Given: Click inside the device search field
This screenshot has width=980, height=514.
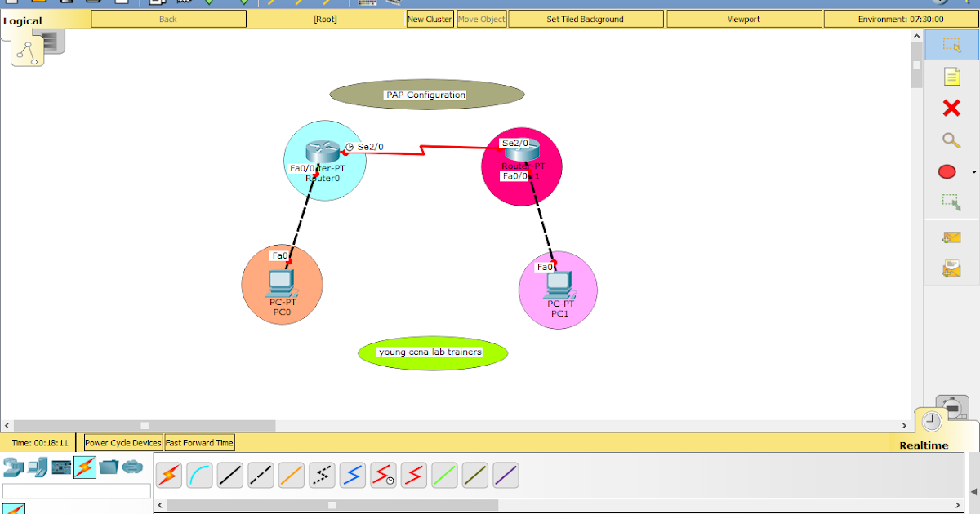Looking at the screenshot, I should [76, 490].
